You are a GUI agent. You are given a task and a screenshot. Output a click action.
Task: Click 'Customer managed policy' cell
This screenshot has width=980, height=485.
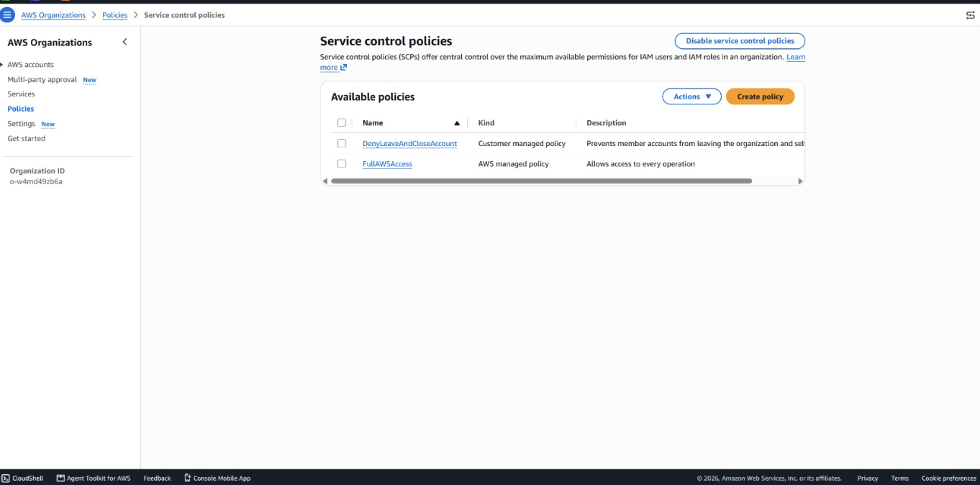pos(522,143)
